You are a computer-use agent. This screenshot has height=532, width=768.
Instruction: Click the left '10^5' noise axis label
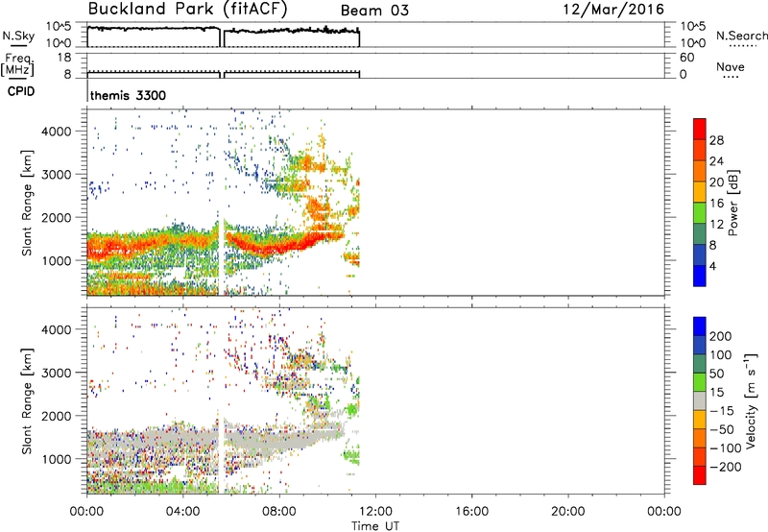click(59, 26)
